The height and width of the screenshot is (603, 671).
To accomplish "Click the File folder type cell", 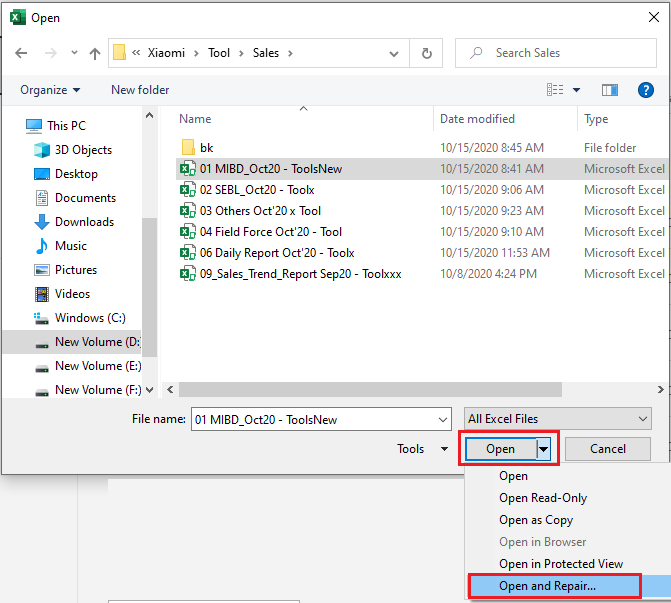I will pos(610,148).
